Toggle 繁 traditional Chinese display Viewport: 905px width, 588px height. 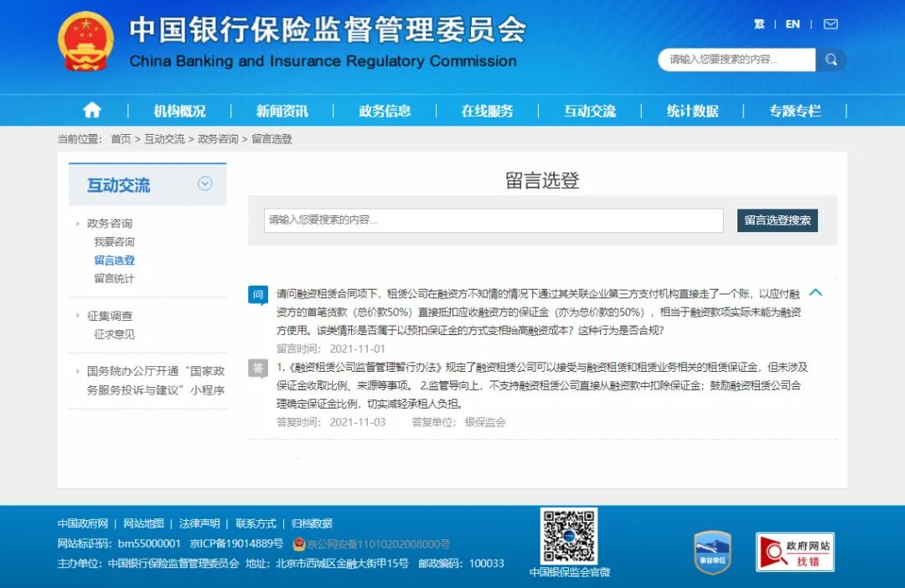tap(759, 24)
